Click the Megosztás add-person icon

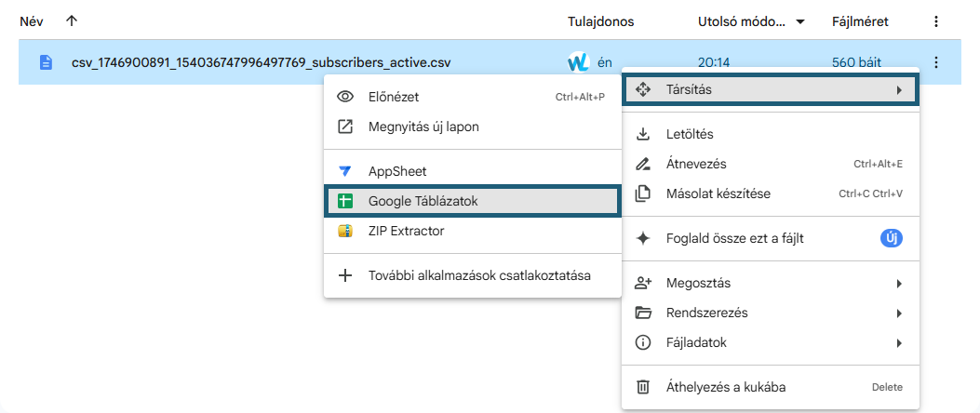(642, 284)
